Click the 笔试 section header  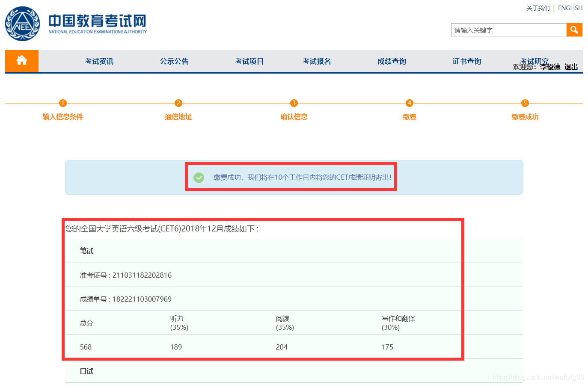tap(86, 251)
